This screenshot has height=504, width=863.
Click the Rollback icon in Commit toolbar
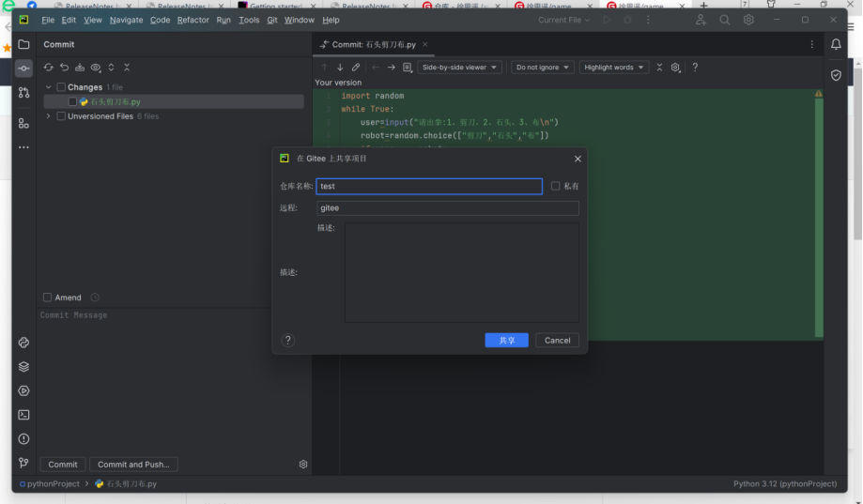point(64,68)
